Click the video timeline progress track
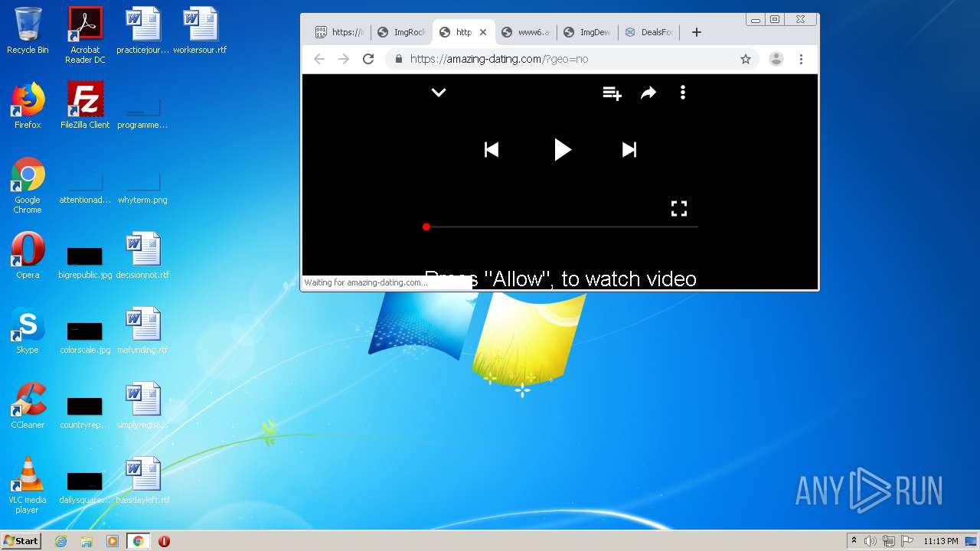 (562, 227)
